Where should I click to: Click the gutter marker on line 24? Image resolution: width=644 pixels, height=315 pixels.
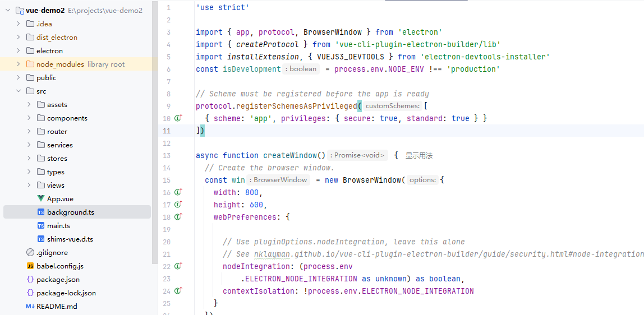[178, 291]
